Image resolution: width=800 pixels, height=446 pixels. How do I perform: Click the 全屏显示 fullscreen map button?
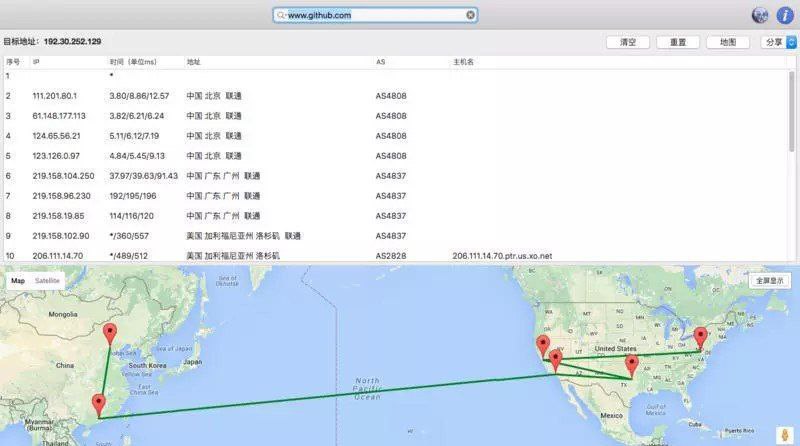[x=769, y=281]
